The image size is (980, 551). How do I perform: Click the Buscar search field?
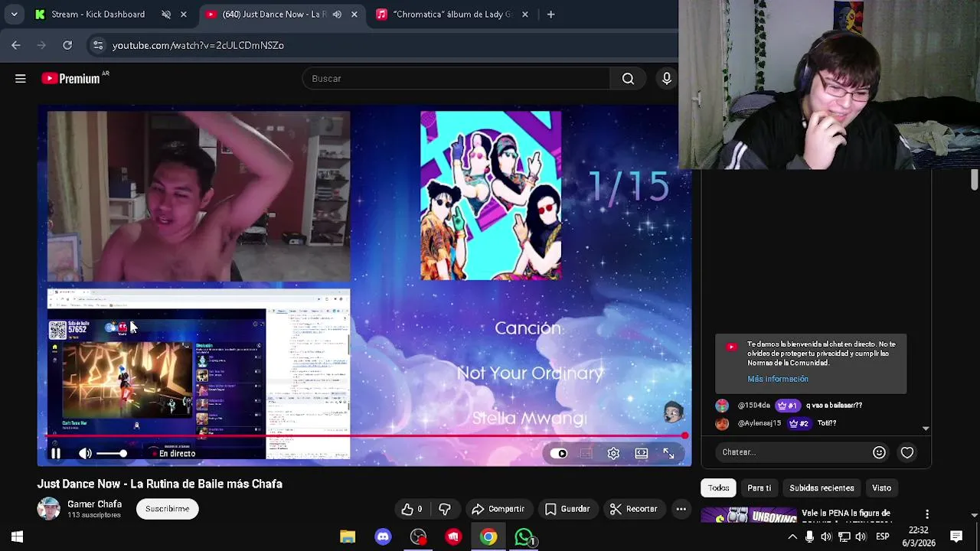click(457, 78)
